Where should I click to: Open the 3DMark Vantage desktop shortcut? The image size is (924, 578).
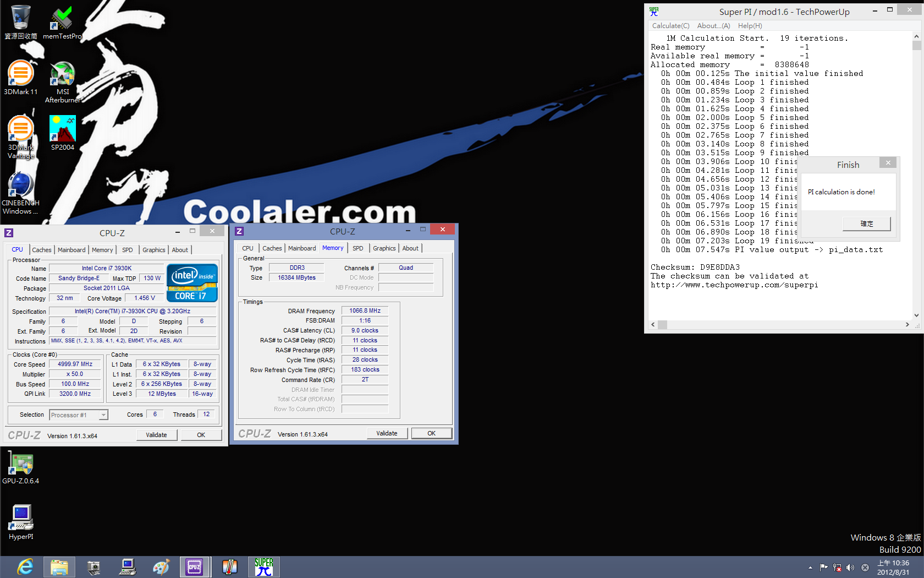[20, 137]
